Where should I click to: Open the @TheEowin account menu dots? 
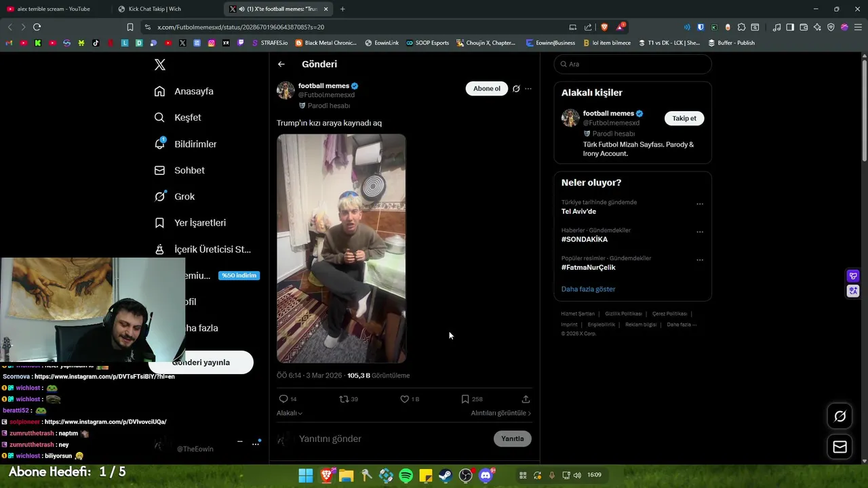[256, 443]
